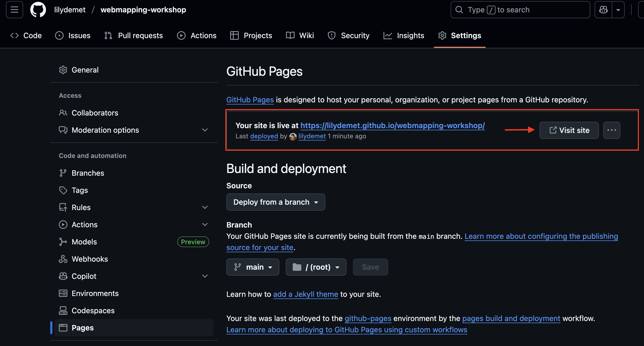Click the webhook icon beside Webhooks
This screenshot has height=346, width=644.
pos(63,259)
